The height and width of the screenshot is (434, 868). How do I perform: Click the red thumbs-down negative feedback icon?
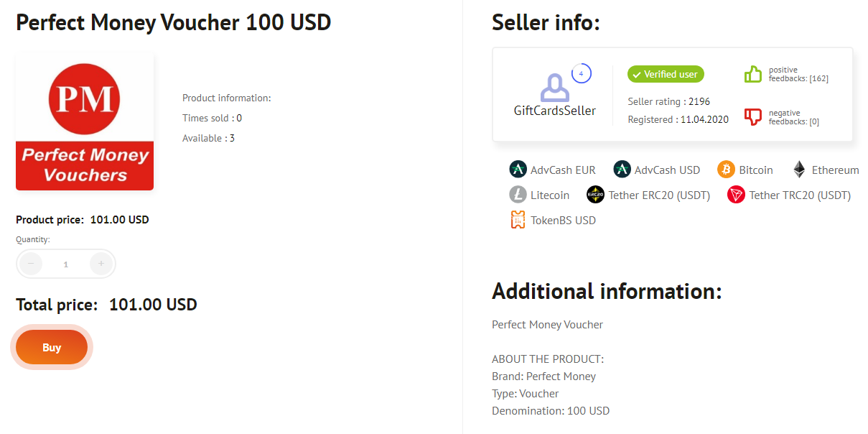tap(752, 116)
